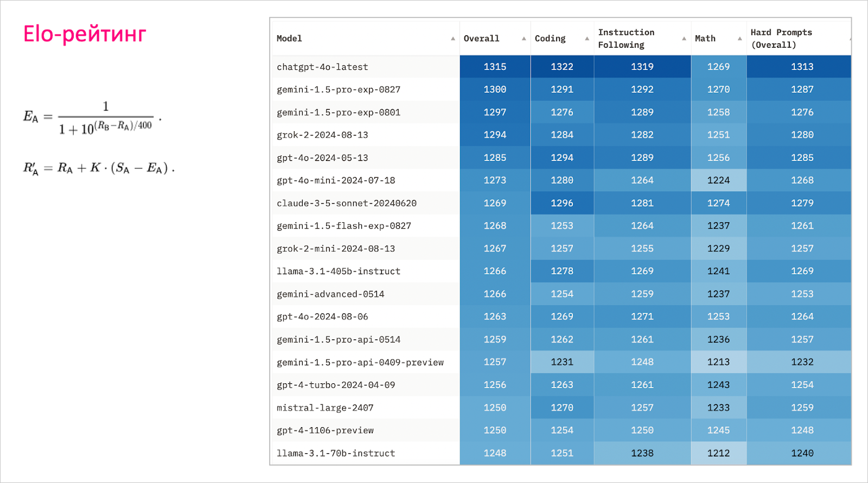Click Hard Prompts score 1240 for llama-3.1-70b-instruct
Screen dimensions: 868x483
(802, 453)
